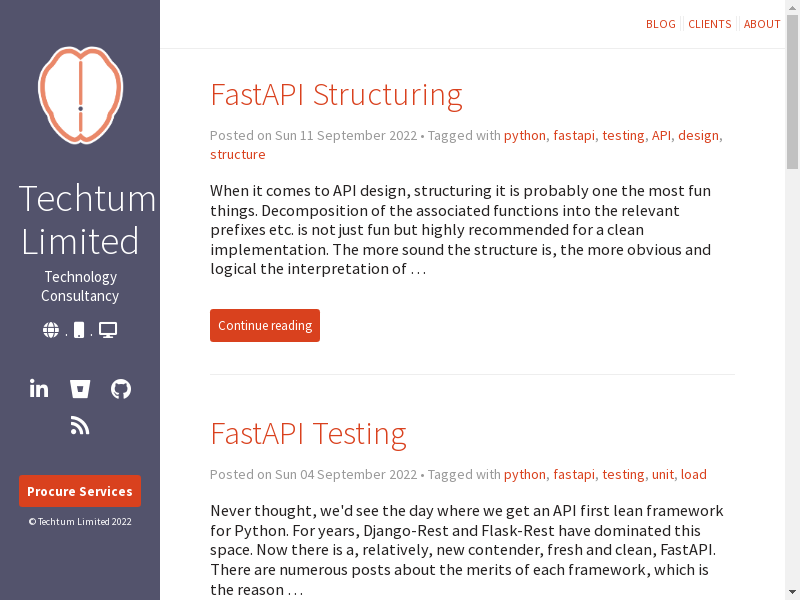Open the Clients menu item
The image size is (800, 600).
click(710, 24)
